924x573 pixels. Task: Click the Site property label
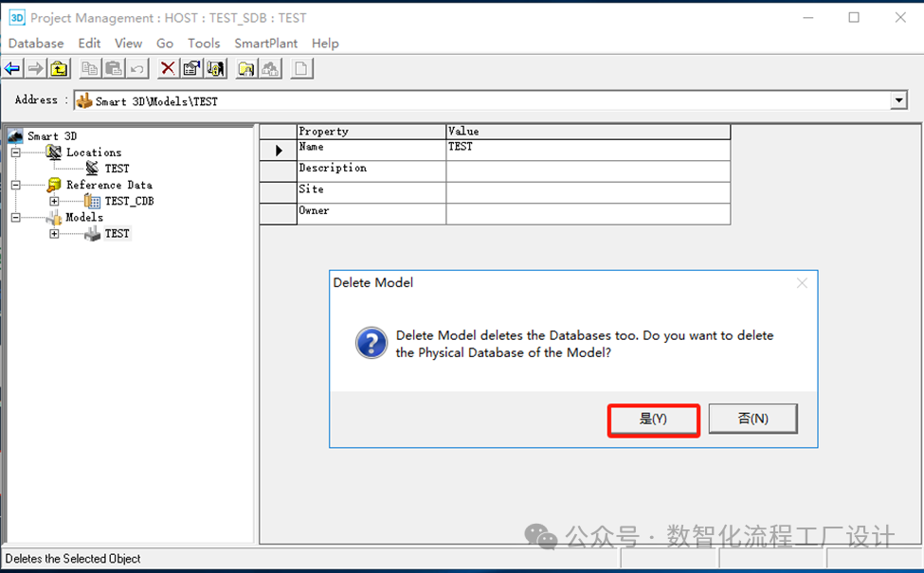(311, 189)
